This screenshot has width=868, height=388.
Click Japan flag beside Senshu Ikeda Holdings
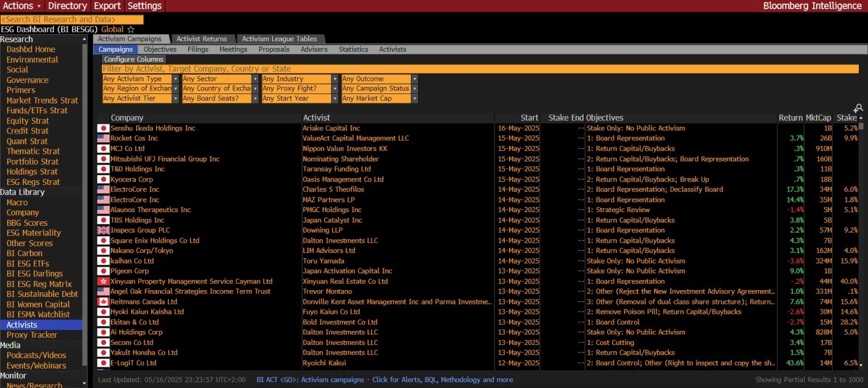click(103, 128)
